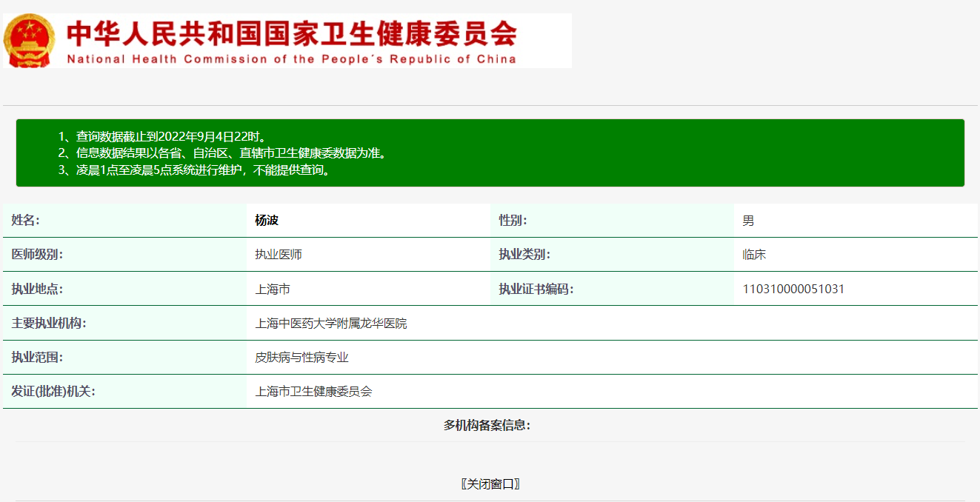The height and width of the screenshot is (502, 980).
Task: Click the 执业类别 label
Action: [524, 255]
